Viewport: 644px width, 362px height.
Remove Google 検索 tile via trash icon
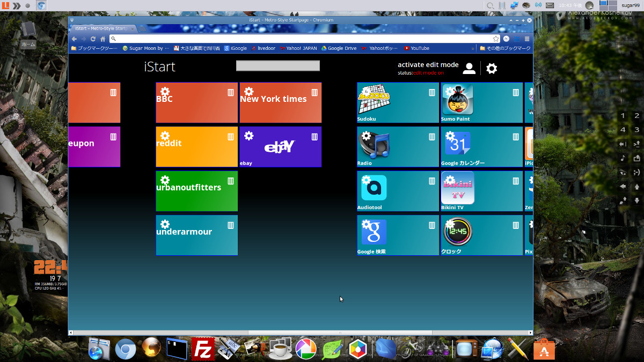pyautogui.click(x=432, y=225)
